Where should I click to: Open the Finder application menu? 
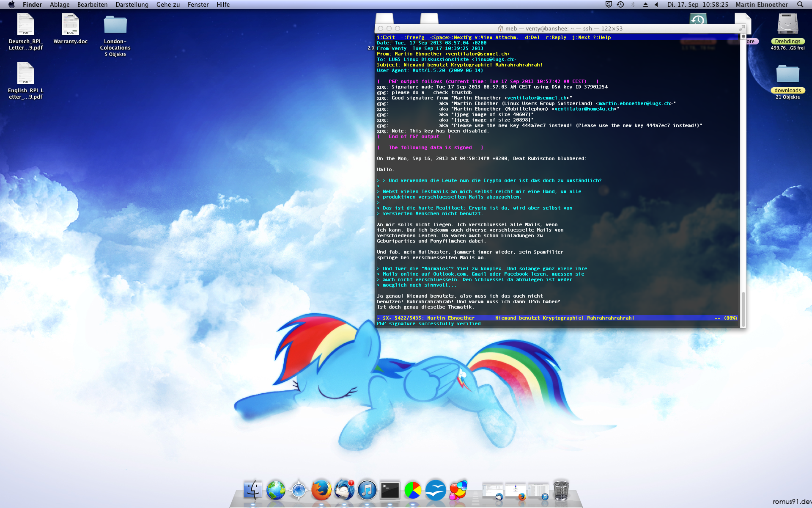[32, 4]
